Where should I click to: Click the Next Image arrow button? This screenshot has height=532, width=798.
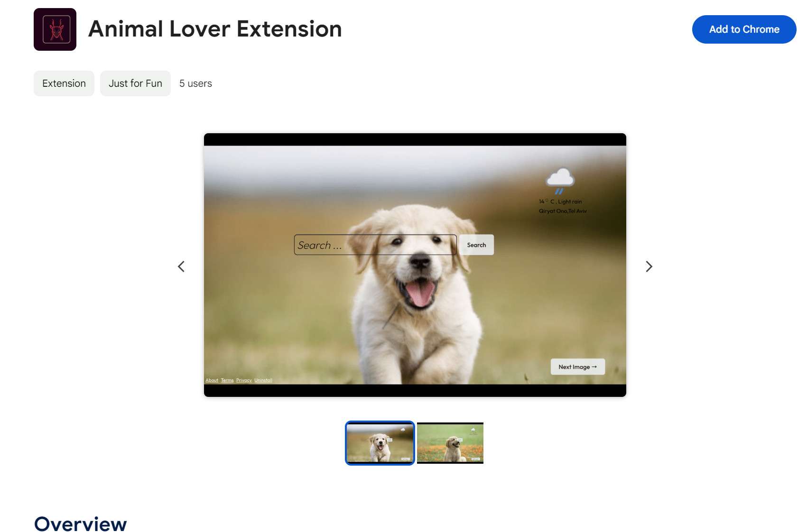pyautogui.click(x=577, y=367)
